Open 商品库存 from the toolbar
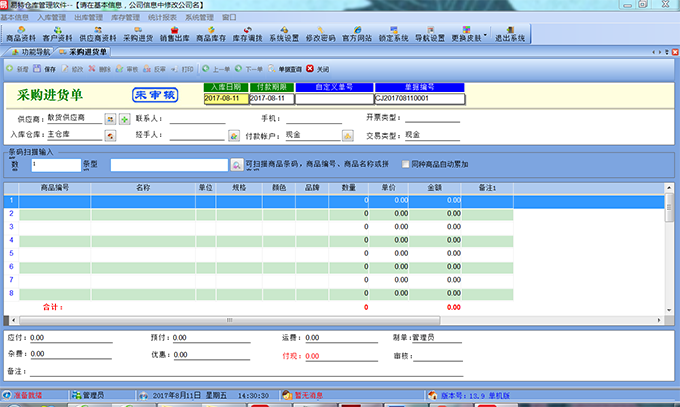Viewport: 680px width, 407px height. click(211, 34)
